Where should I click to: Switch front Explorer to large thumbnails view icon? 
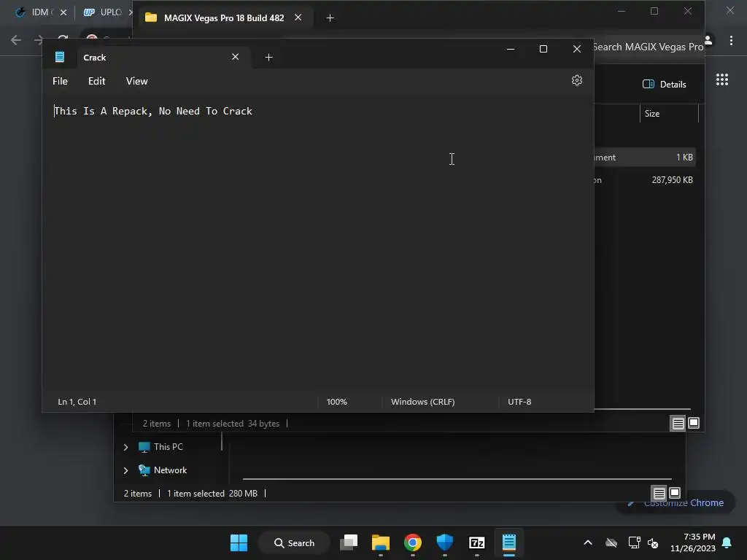click(x=694, y=423)
